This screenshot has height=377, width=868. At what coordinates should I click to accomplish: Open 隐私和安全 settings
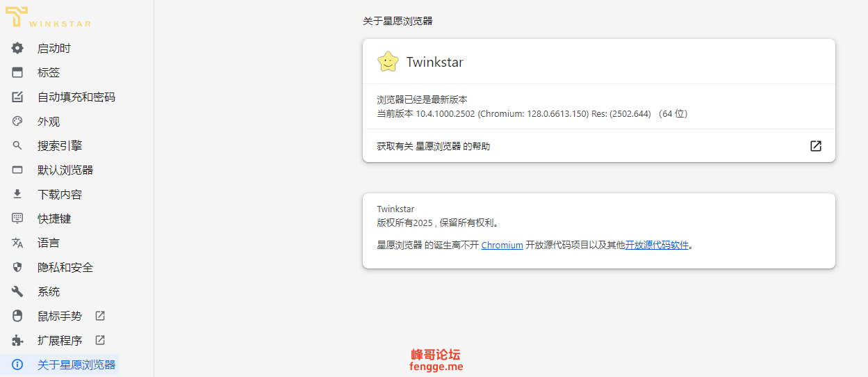tap(65, 267)
